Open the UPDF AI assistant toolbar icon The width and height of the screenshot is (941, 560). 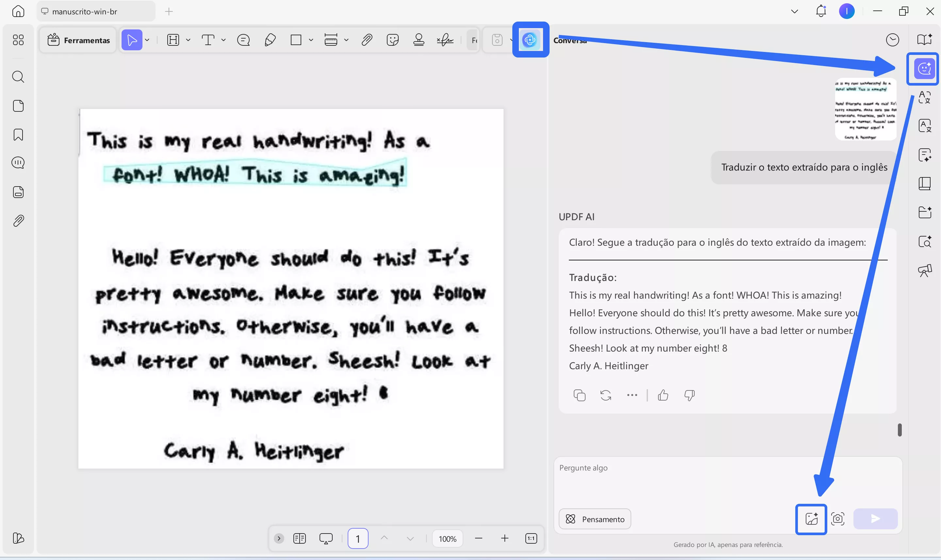530,40
